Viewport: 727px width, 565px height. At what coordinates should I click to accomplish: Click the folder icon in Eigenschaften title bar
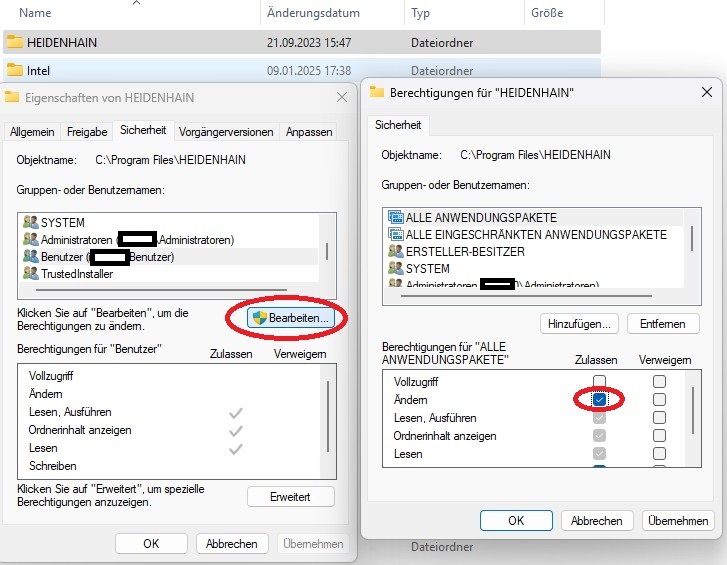click(x=12, y=97)
